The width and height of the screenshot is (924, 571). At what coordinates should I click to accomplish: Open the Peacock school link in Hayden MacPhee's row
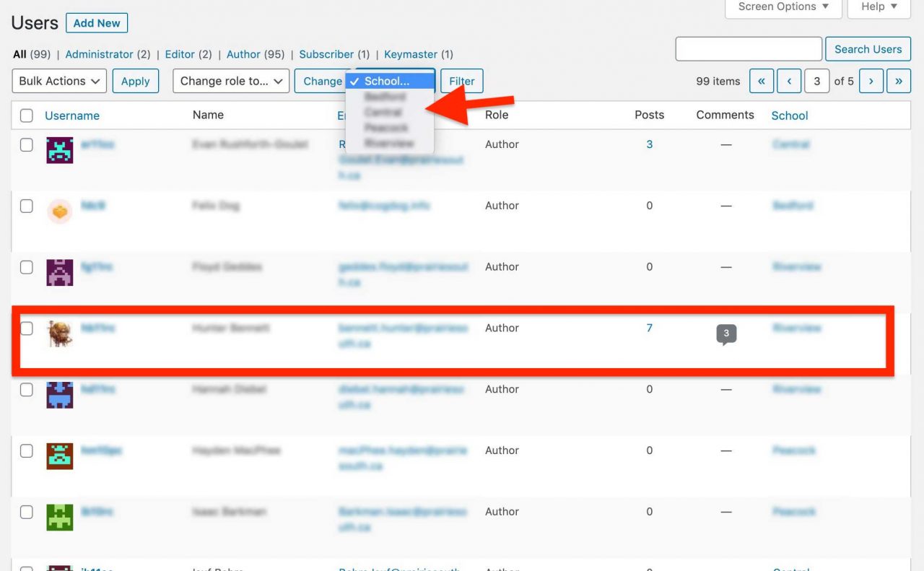tap(794, 450)
